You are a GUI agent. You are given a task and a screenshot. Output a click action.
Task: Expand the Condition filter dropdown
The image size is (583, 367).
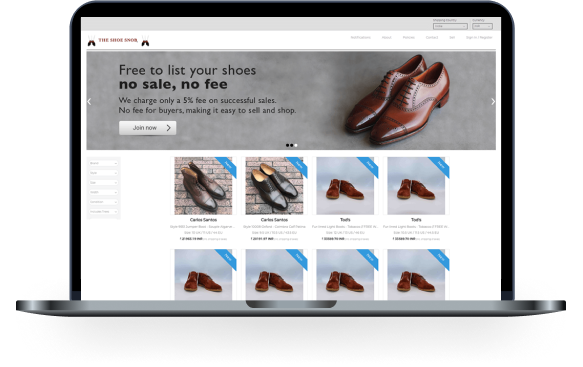tap(103, 202)
